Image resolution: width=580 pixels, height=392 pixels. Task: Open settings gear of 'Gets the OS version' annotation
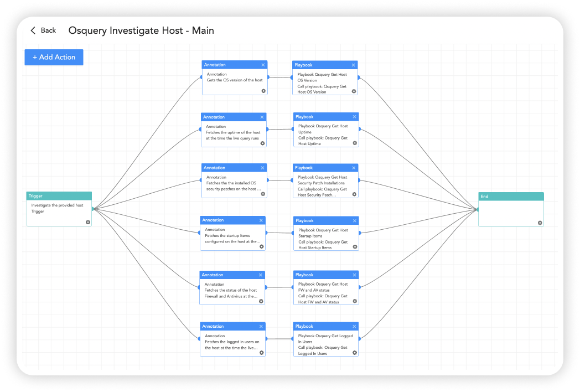tap(263, 91)
